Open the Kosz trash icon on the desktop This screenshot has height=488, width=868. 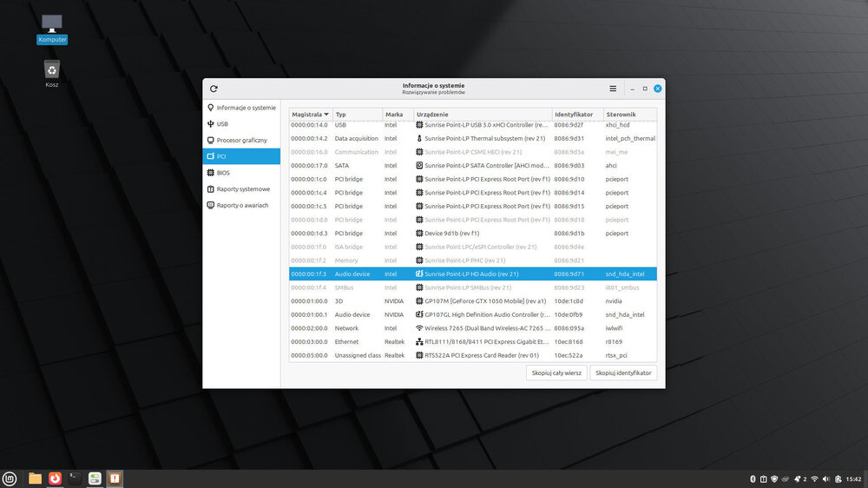(x=52, y=71)
